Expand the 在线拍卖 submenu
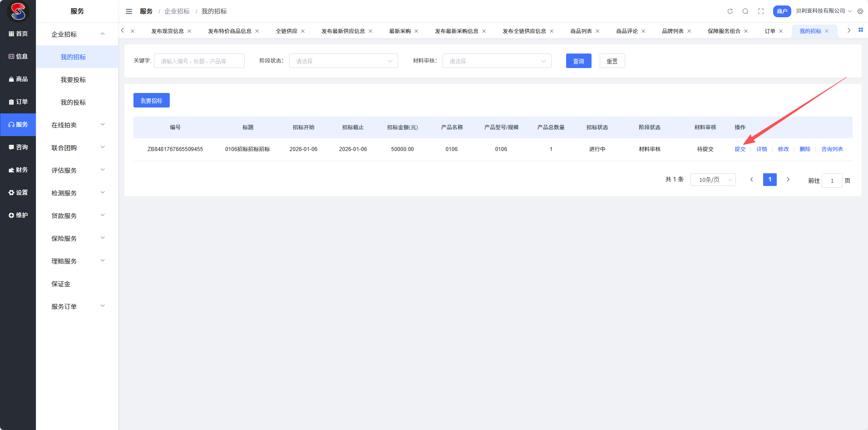868x430 pixels. point(77,125)
